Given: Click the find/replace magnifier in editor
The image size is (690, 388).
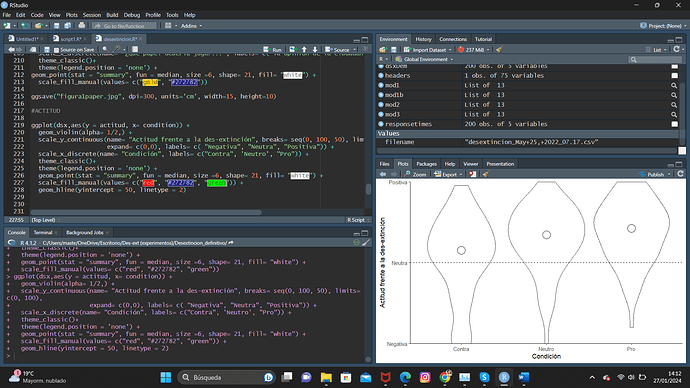Looking at the screenshot, I should [105, 50].
